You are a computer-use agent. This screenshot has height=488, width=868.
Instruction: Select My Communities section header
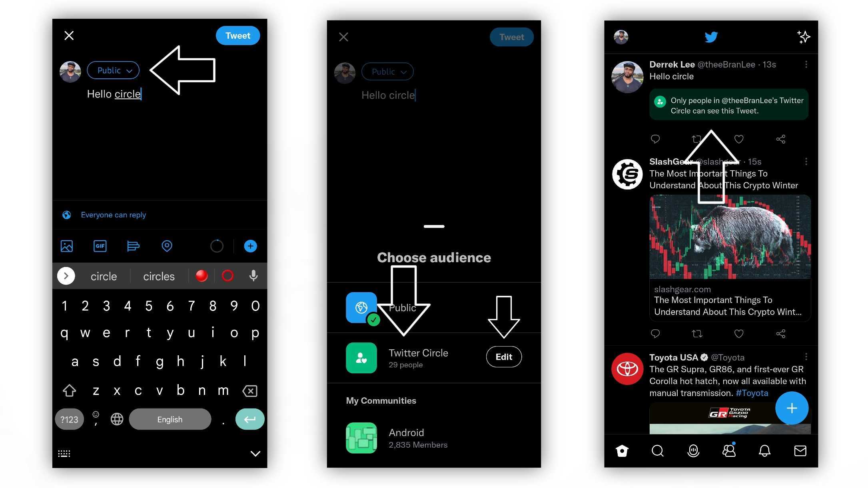tap(381, 400)
